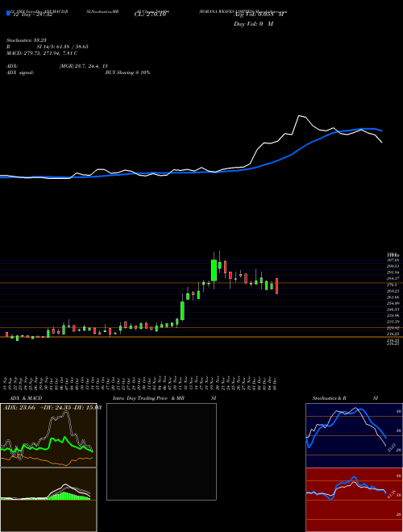
Task: Click the tallest green candlestick in the price chart
Action: (214, 270)
